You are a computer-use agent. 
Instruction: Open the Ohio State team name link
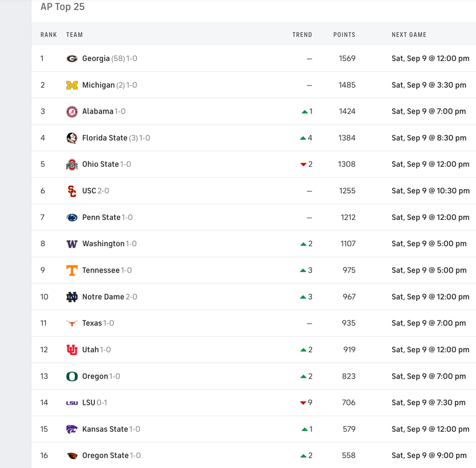[101, 164]
